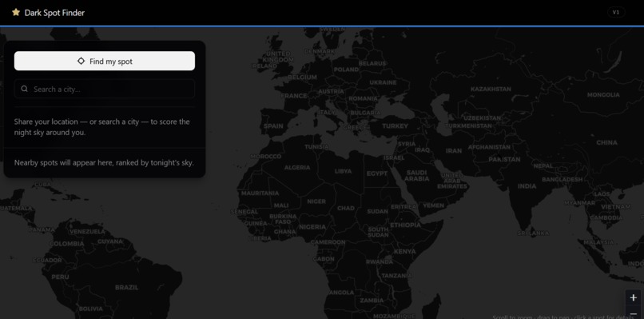The height and width of the screenshot is (319, 644).
Task: Click the Poland map label
Action: tap(346, 70)
